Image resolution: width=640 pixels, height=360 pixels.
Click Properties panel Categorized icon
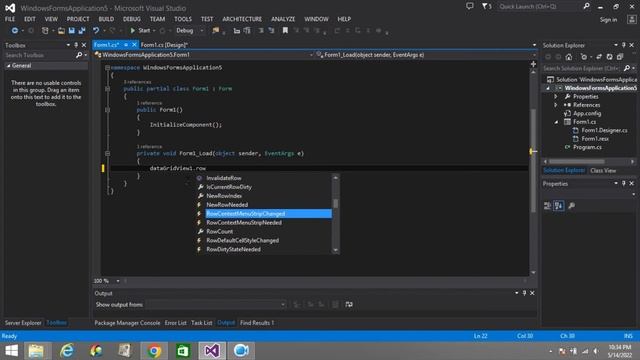tap(547, 206)
